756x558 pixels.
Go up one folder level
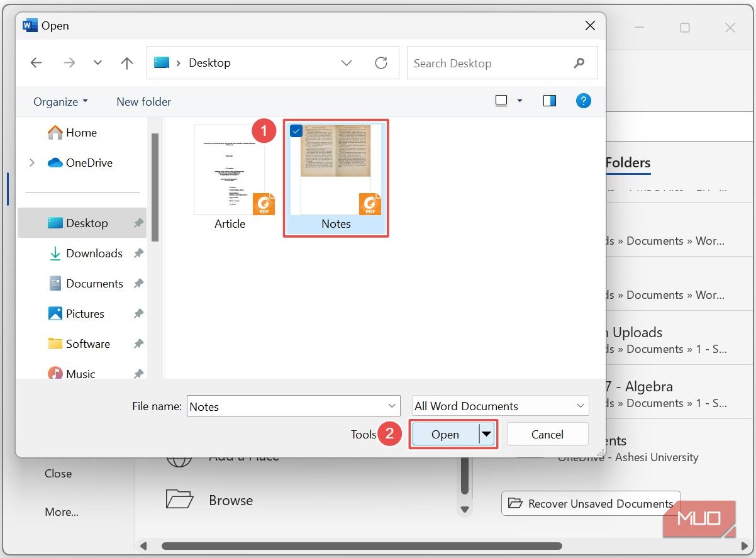tap(127, 63)
